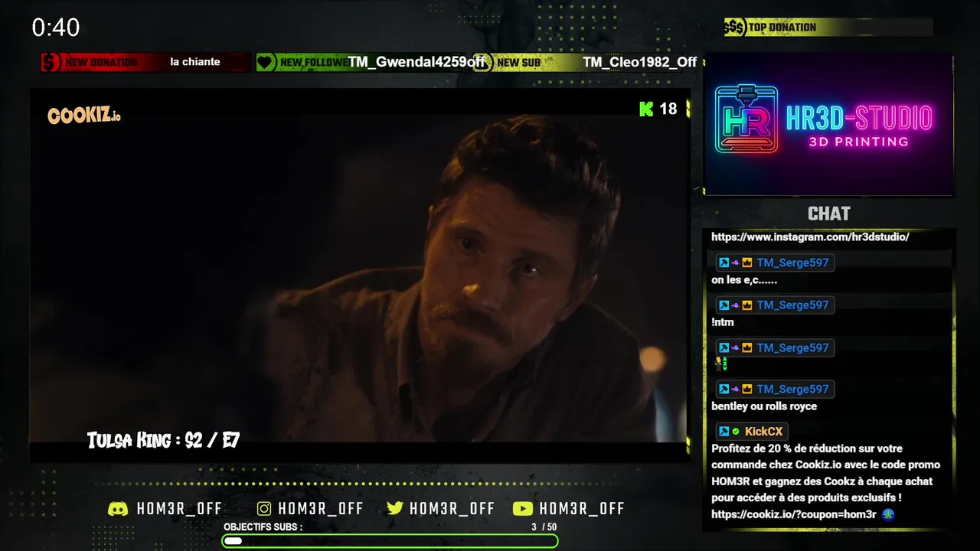Click the 0:40 timer
The image size is (980, 551).
pyautogui.click(x=56, y=28)
